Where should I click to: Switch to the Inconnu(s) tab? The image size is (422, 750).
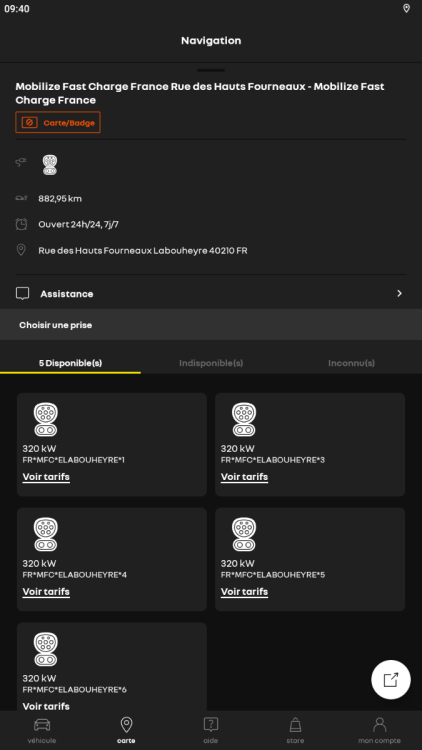(351, 363)
